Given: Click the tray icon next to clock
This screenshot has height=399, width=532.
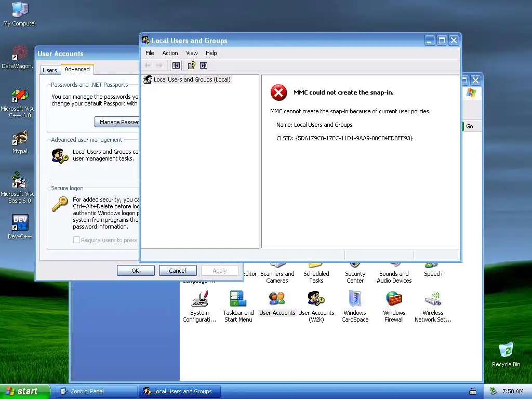Looking at the screenshot, I should (493, 391).
